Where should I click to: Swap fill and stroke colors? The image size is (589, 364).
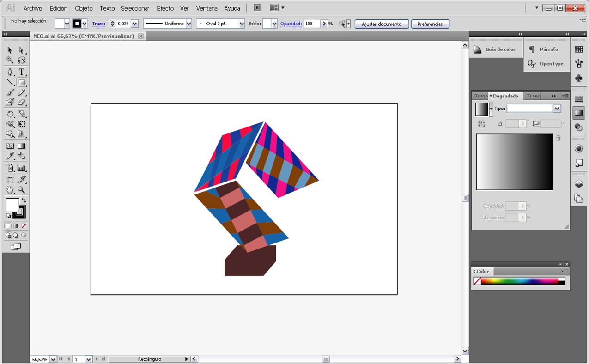point(24,200)
